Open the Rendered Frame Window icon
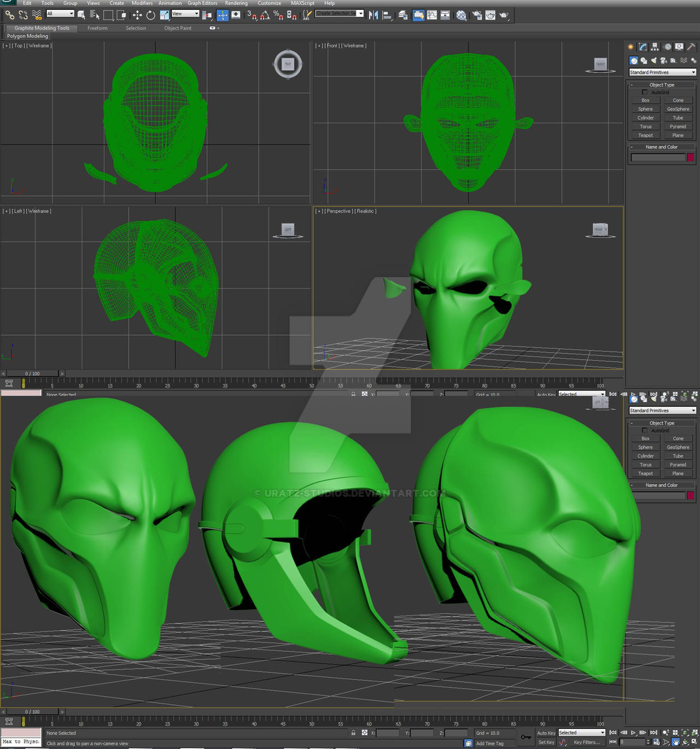The height and width of the screenshot is (749, 700). (x=491, y=15)
